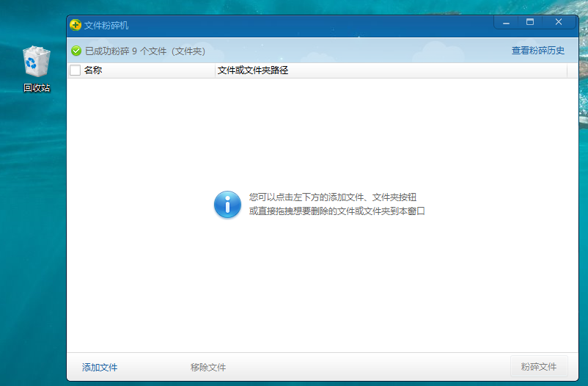
Task: Close the 文件粉碎机 window
Action: pyautogui.click(x=559, y=23)
